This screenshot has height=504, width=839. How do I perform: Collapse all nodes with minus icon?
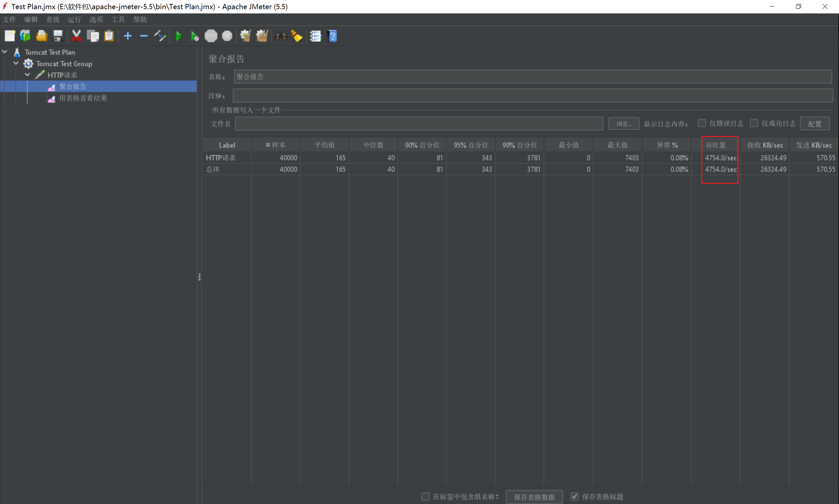[x=144, y=36]
